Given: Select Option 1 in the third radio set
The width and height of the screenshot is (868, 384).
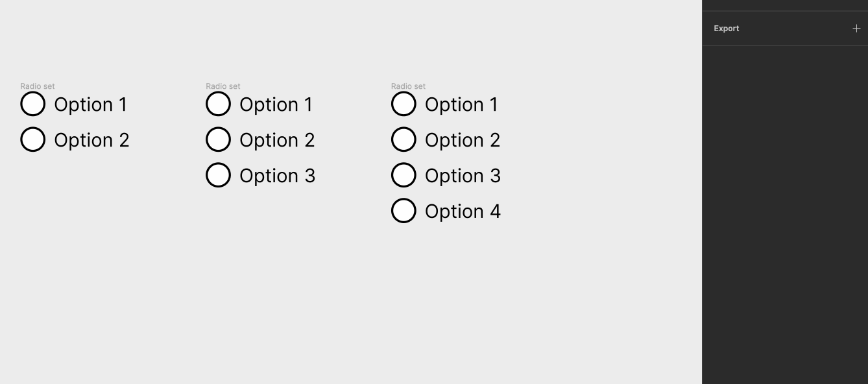Looking at the screenshot, I should [x=404, y=103].
